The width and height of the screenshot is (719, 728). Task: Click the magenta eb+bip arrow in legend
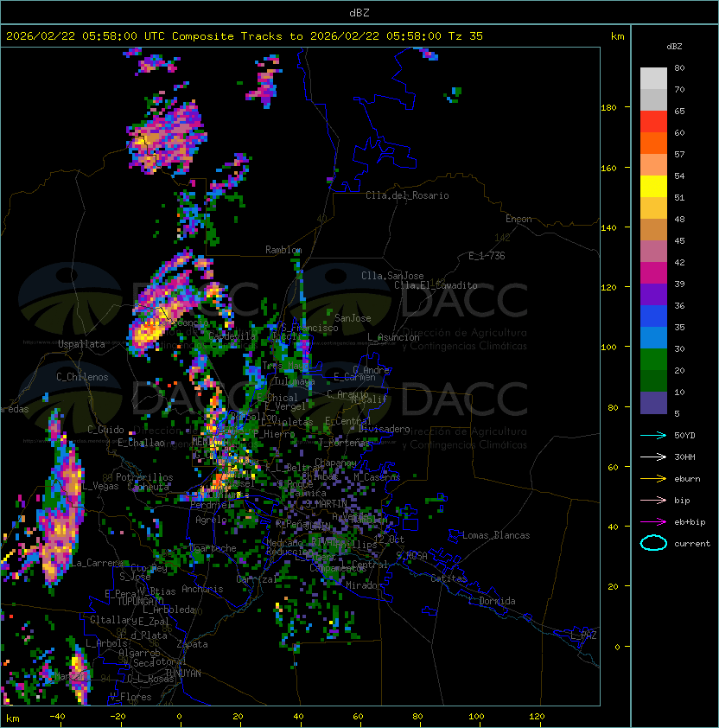[x=653, y=522]
